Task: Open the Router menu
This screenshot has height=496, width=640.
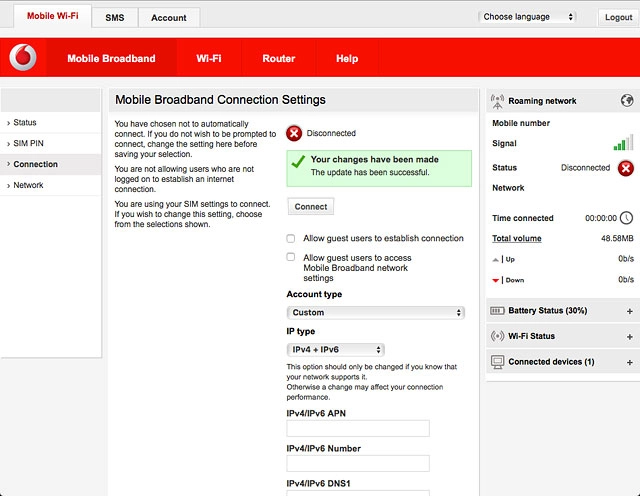Action: [x=278, y=59]
